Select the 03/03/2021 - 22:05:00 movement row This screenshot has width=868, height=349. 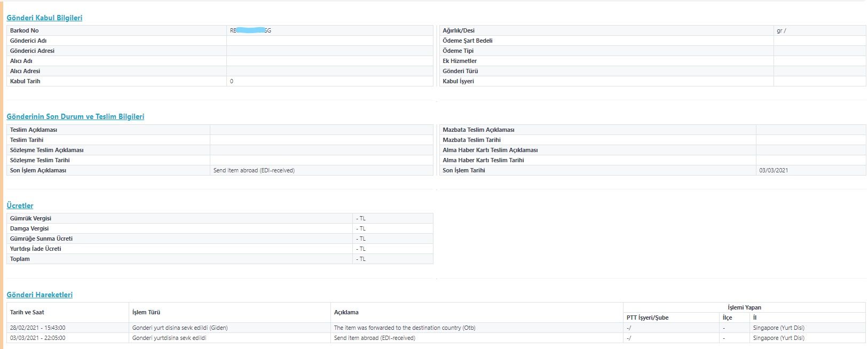[38, 338]
